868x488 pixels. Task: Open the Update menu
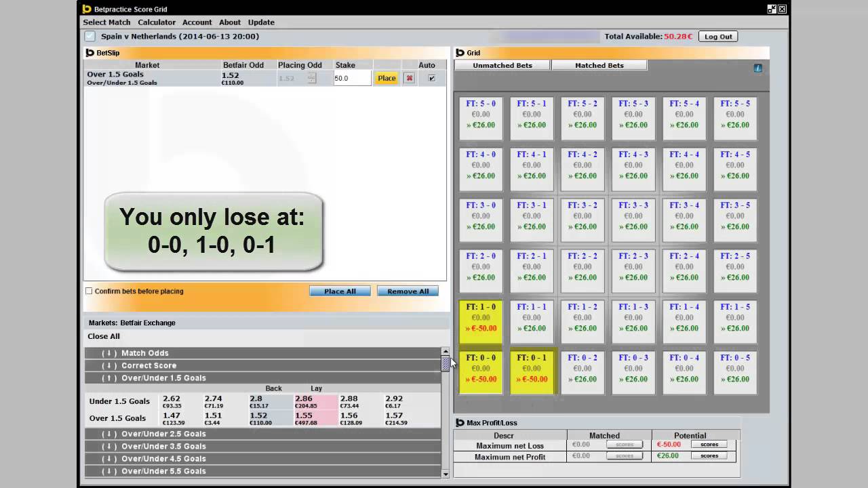point(261,22)
